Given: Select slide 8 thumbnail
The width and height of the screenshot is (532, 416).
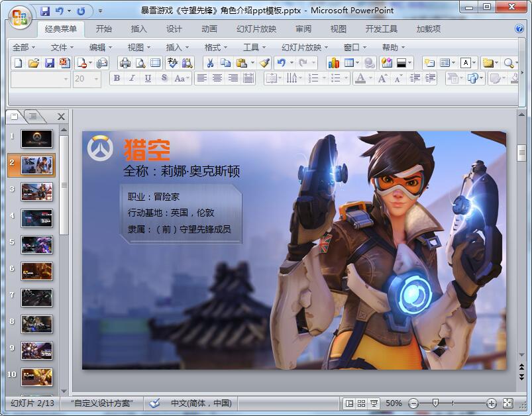Looking at the screenshot, I should (36, 324).
